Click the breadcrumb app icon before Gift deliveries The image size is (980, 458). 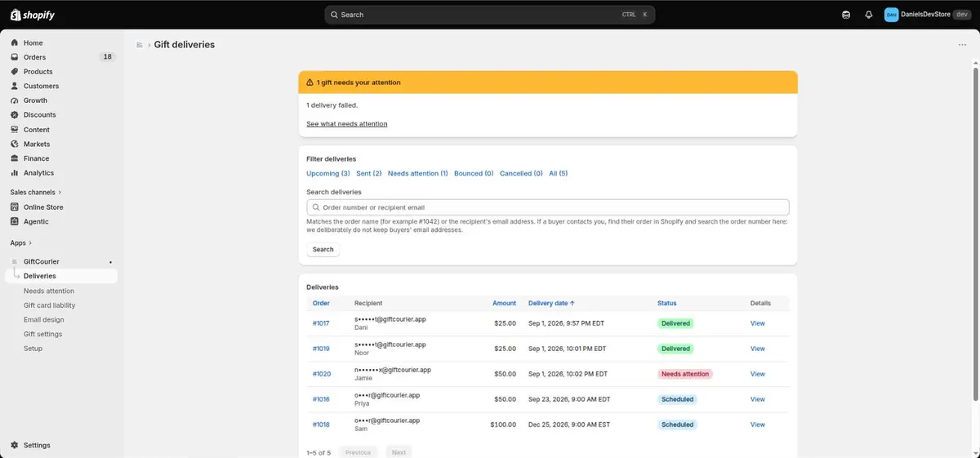tap(140, 45)
